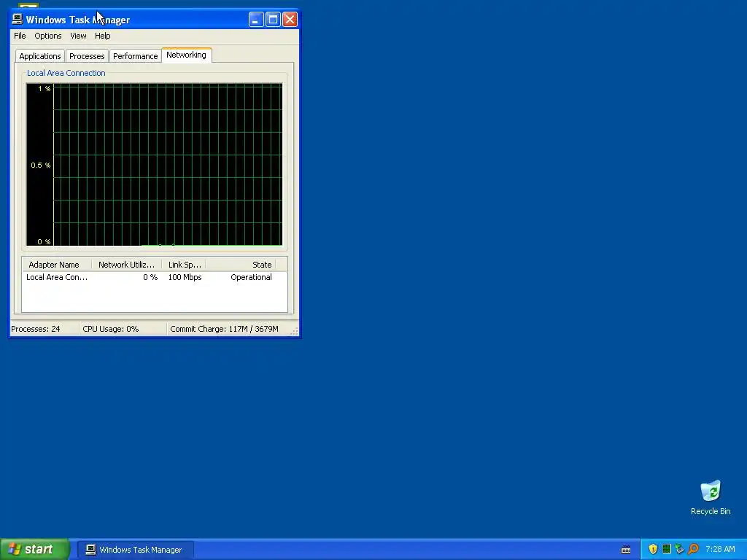Viewport: 747px width, 560px height.
Task: Click the Safely Remove Hardware tray icon
Action: (x=679, y=549)
